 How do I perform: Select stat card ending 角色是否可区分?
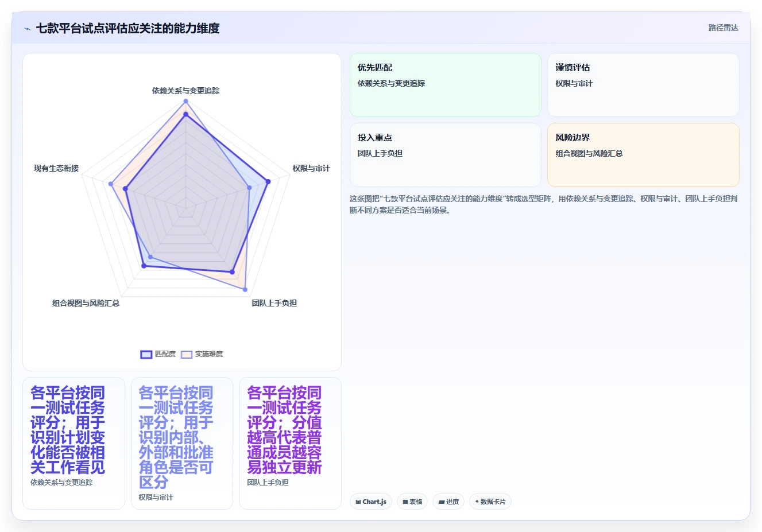click(182, 443)
